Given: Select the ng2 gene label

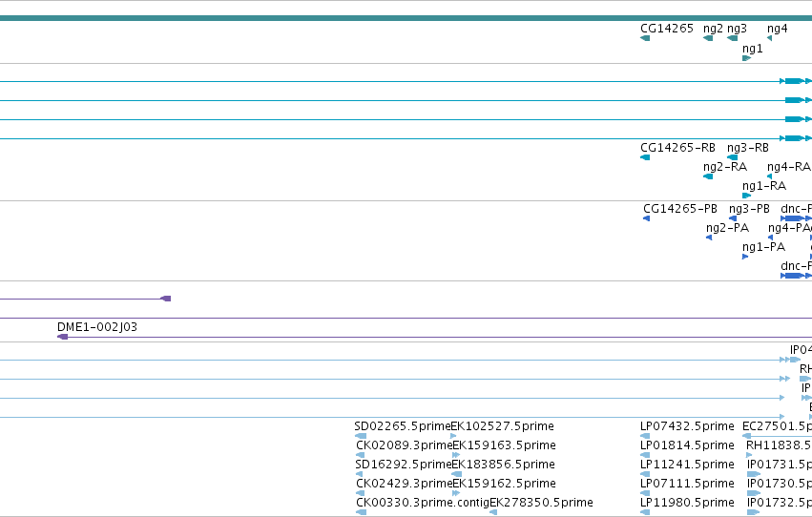Looking at the screenshot, I should click(713, 29).
